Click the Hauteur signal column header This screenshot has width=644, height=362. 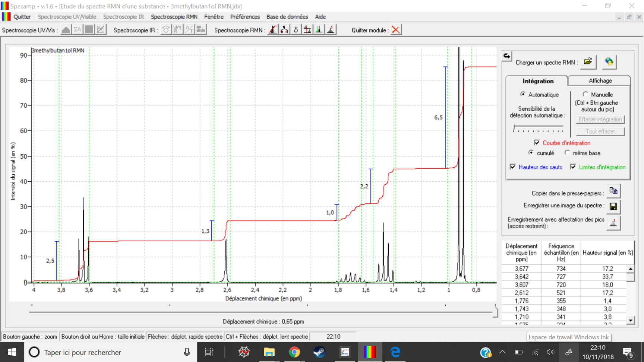(607, 253)
